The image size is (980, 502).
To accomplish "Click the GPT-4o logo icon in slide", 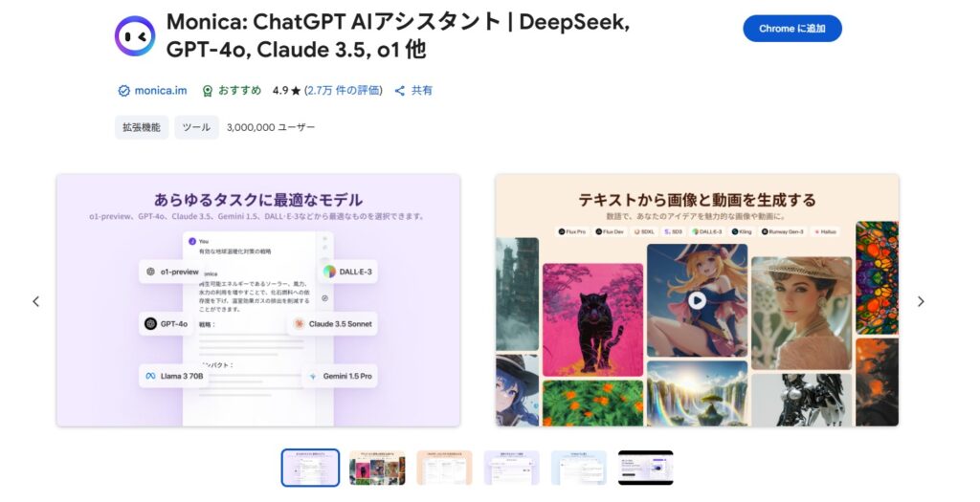I will click(150, 323).
